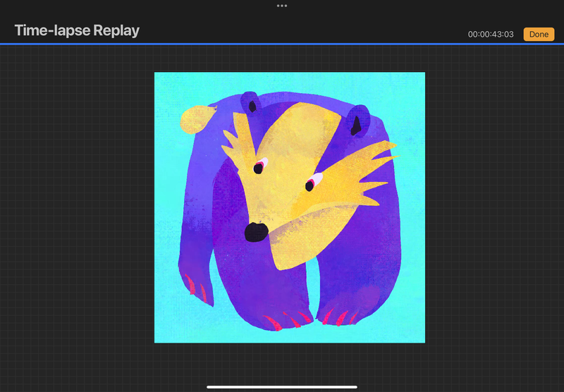Image resolution: width=564 pixels, height=392 pixels.
Task: Click the bear's upper pink eye
Action: pyautogui.click(x=259, y=166)
